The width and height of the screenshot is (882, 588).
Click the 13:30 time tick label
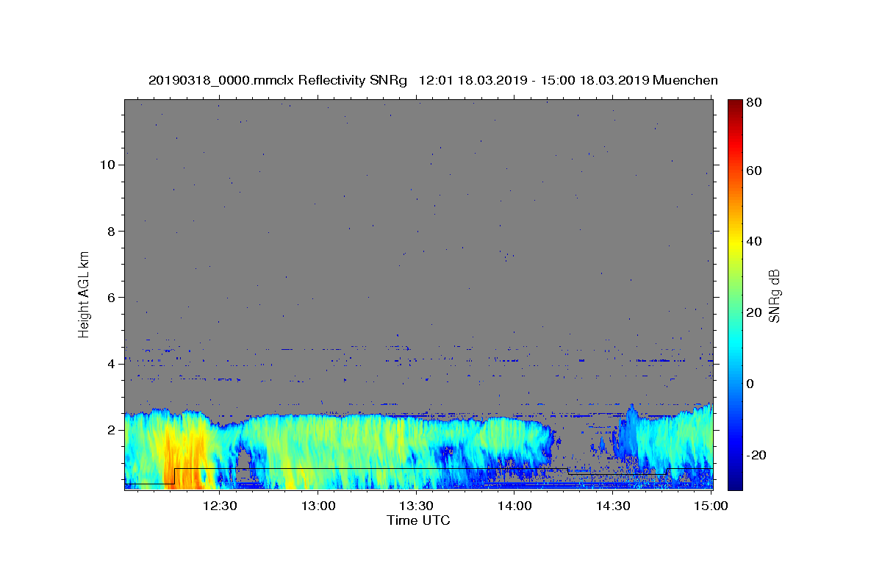pos(416,506)
